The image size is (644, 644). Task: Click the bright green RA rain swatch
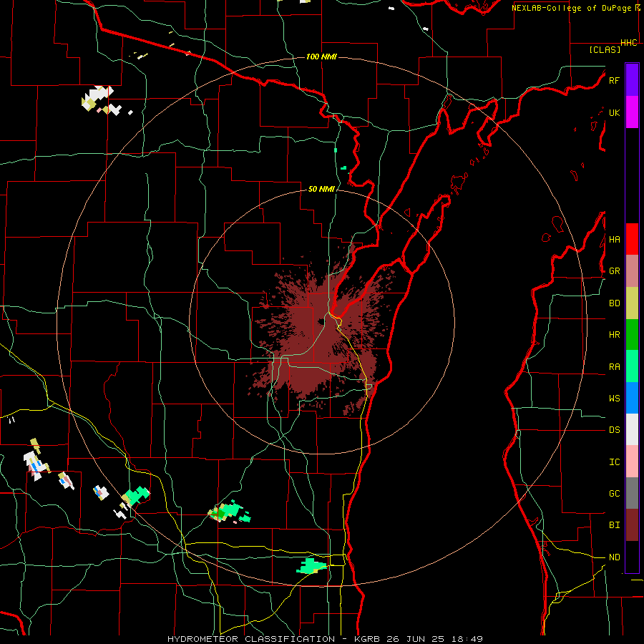(632, 366)
